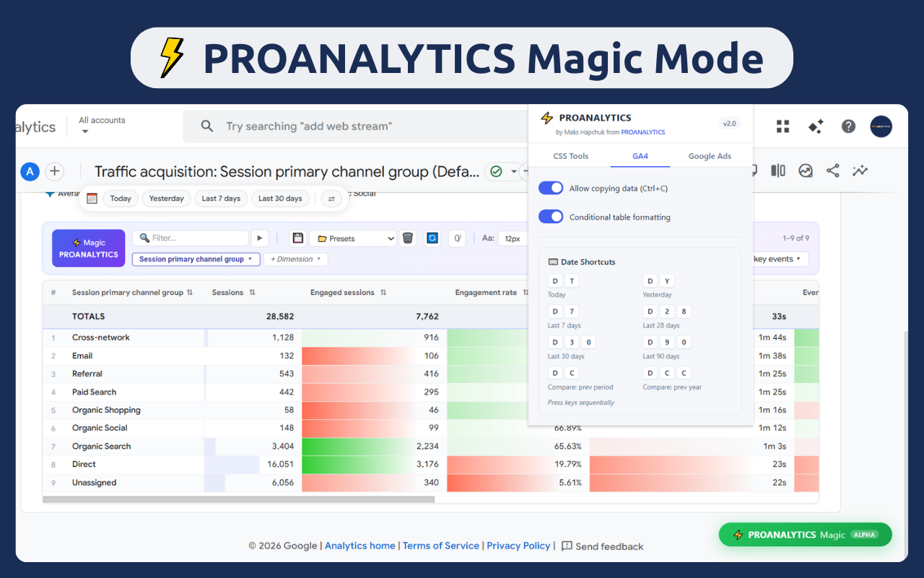Click the Last 7 days chip

pos(221,199)
